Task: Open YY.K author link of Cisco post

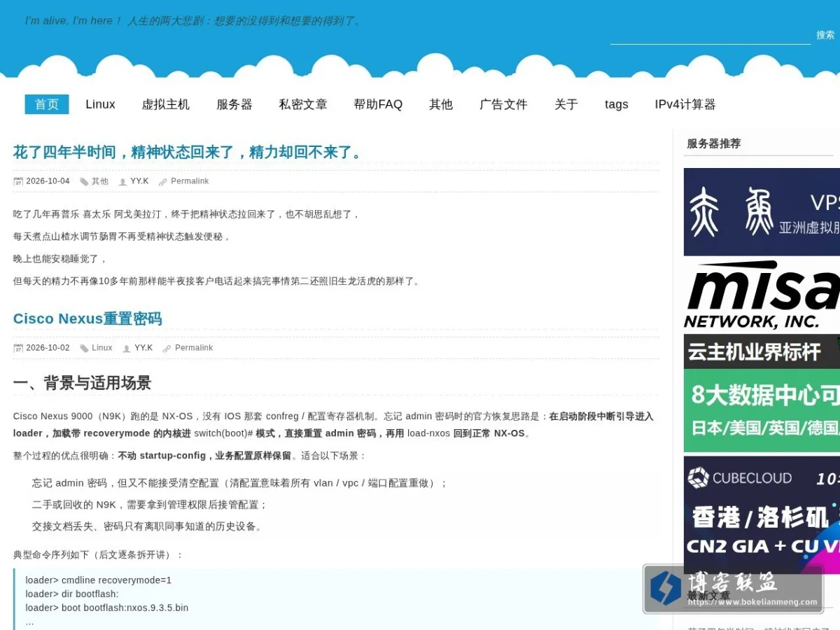Action: [143, 348]
